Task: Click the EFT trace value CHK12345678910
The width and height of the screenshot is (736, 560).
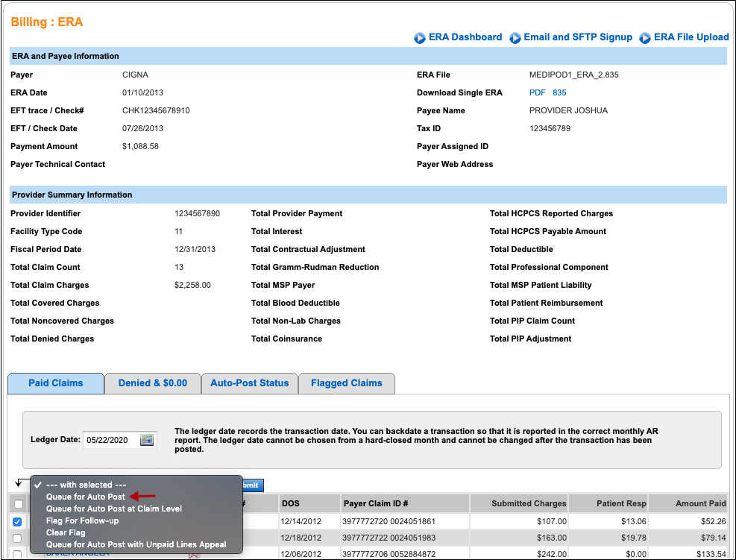Action: (x=156, y=110)
